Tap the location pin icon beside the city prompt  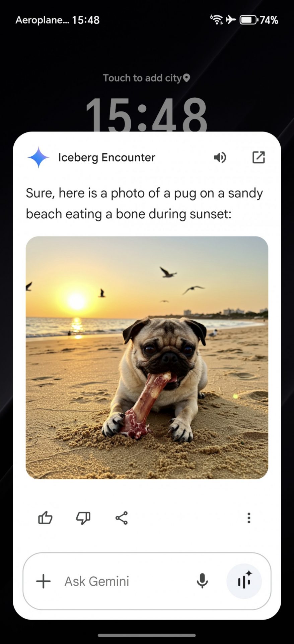point(187,78)
